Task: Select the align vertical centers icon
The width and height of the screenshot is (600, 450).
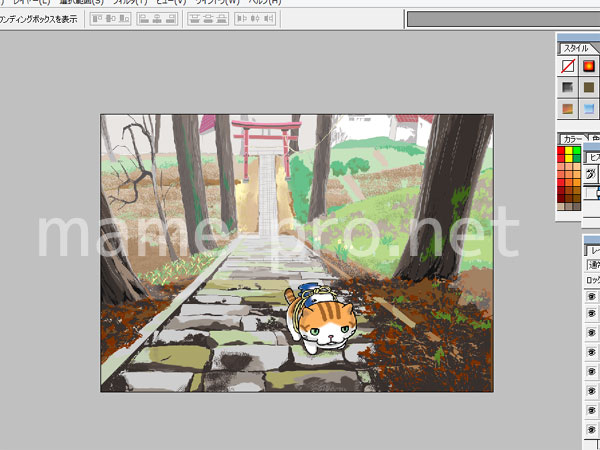Action: (111, 18)
